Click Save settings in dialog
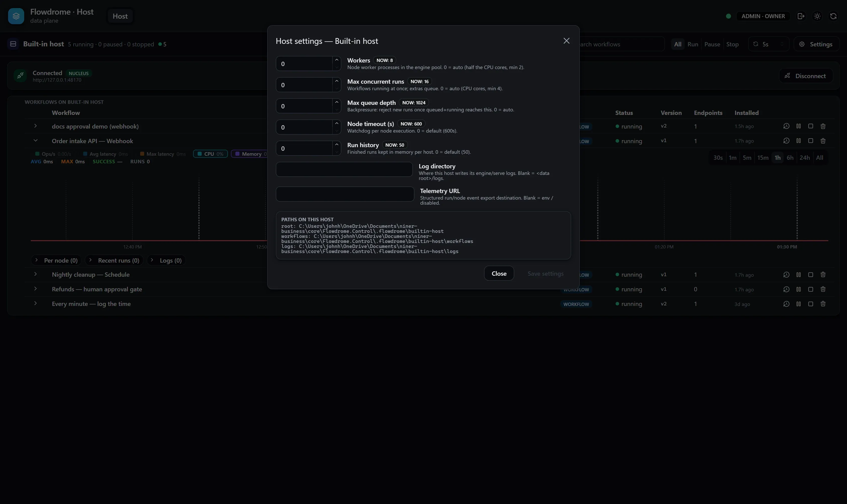Image resolution: width=847 pixels, height=504 pixels. click(x=545, y=273)
